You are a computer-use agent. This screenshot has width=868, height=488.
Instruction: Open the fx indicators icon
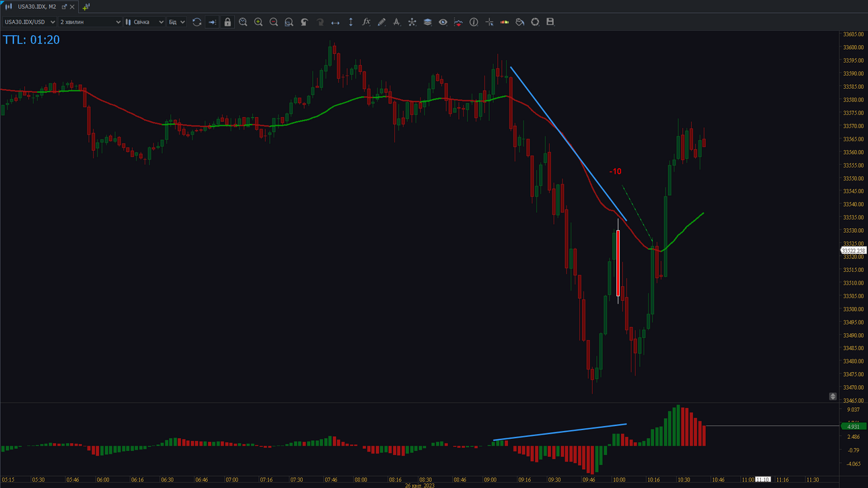coord(366,22)
